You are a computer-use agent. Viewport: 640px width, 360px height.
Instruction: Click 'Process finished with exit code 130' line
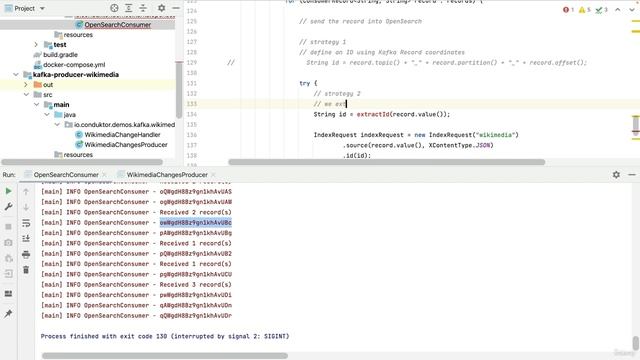(x=165, y=336)
